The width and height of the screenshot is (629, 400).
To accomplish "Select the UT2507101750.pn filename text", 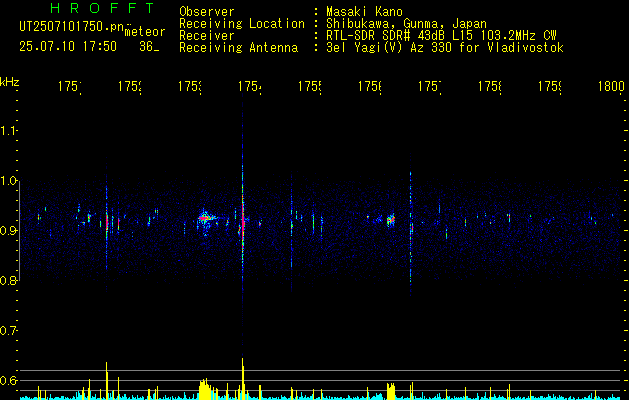I will click(x=72, y=27).
